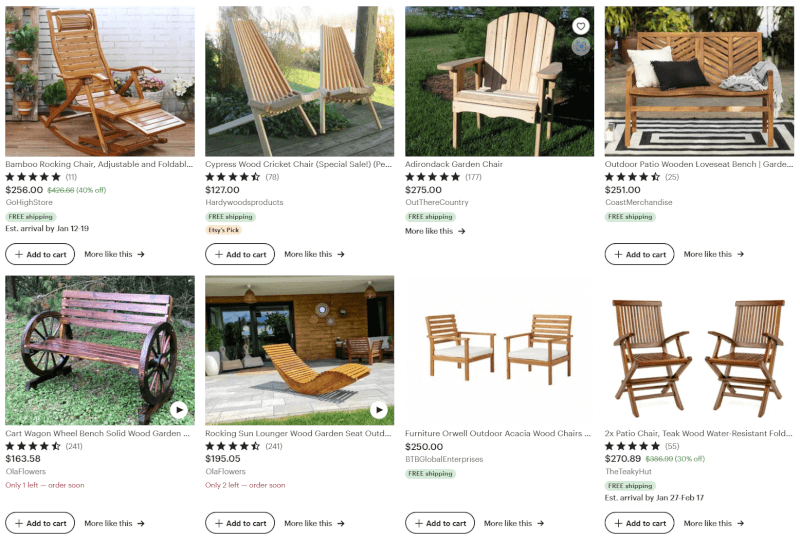Screen dimensions: 800x540
Task: Open More like this for Bamboo Rocking Chair
Action: click(x=114, y=254)
